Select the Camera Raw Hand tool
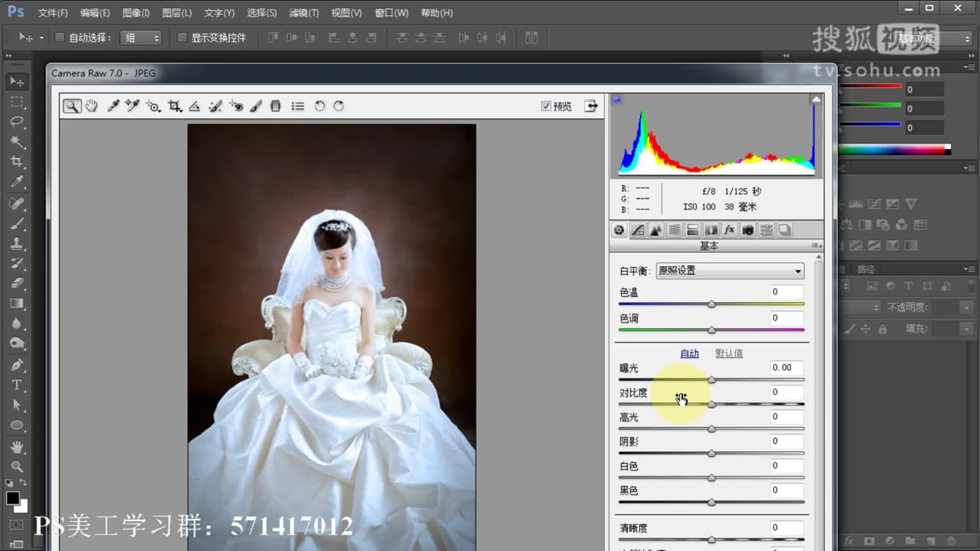This screenshot has height=551, width=980. 91,106
